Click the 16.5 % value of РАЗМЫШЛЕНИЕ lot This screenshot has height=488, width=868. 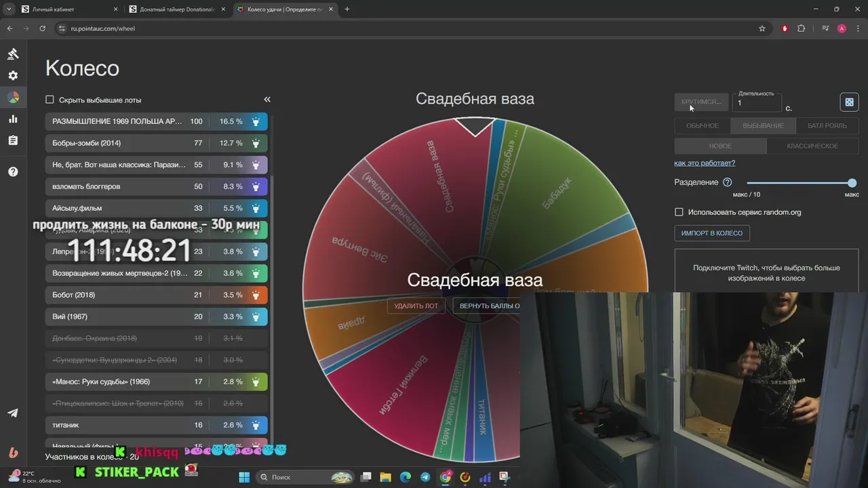(231, 121)
